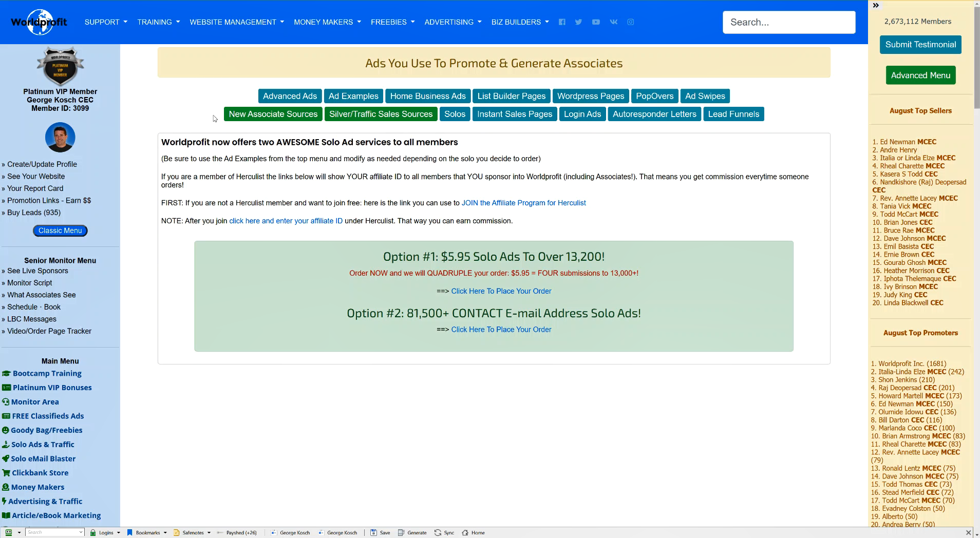Select the Ad Swipes tab
Screen dimensions: 980x538
(x=705, y=96)
